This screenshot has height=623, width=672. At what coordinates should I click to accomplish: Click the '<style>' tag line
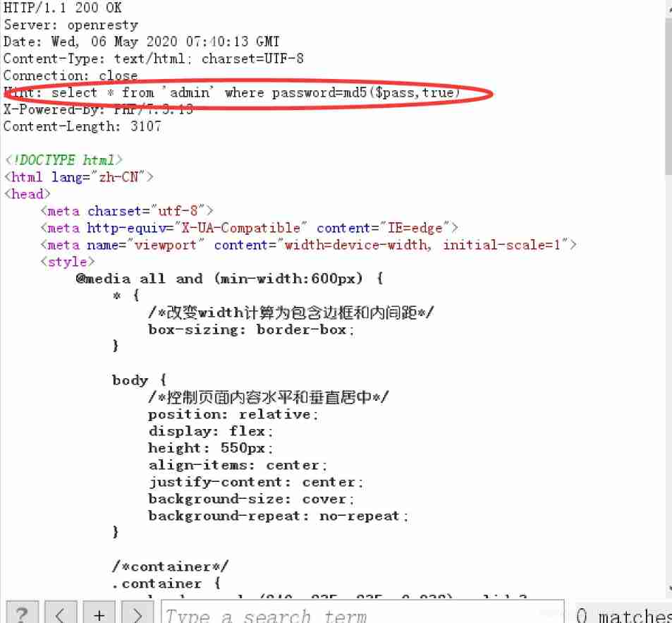coord(67,262)
